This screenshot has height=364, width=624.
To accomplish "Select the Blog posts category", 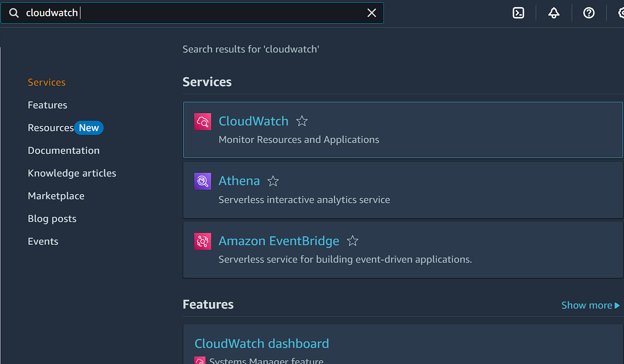I will tap(52, 219).
